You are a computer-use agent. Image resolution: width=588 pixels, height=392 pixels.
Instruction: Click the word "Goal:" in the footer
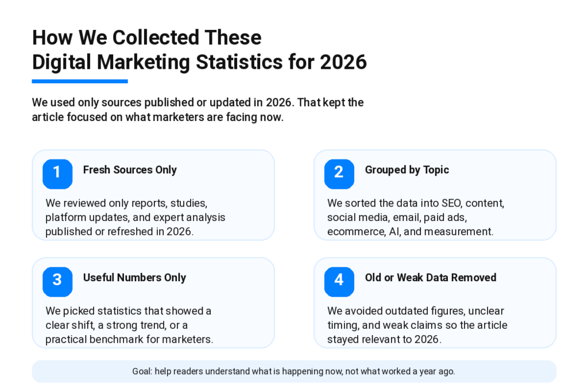click(x=142, y=371)
